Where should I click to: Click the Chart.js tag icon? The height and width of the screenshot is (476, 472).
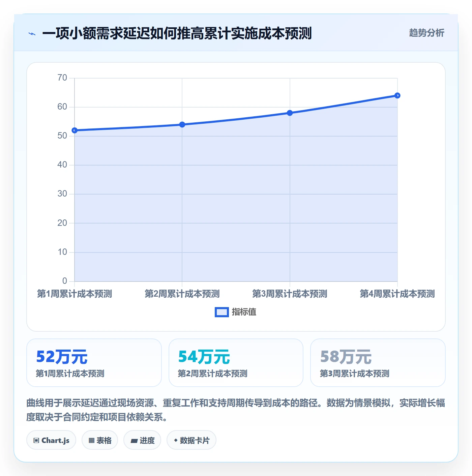point(36,440)
